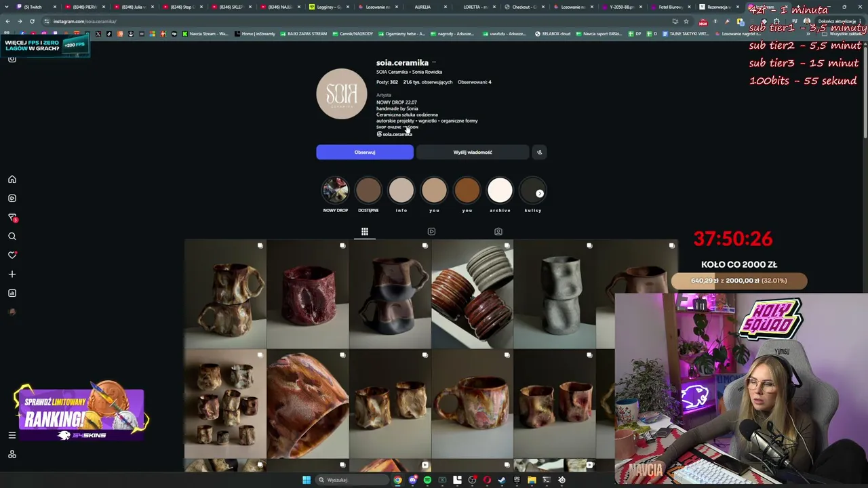
Task: Go back in browser history
Action: 7,21
